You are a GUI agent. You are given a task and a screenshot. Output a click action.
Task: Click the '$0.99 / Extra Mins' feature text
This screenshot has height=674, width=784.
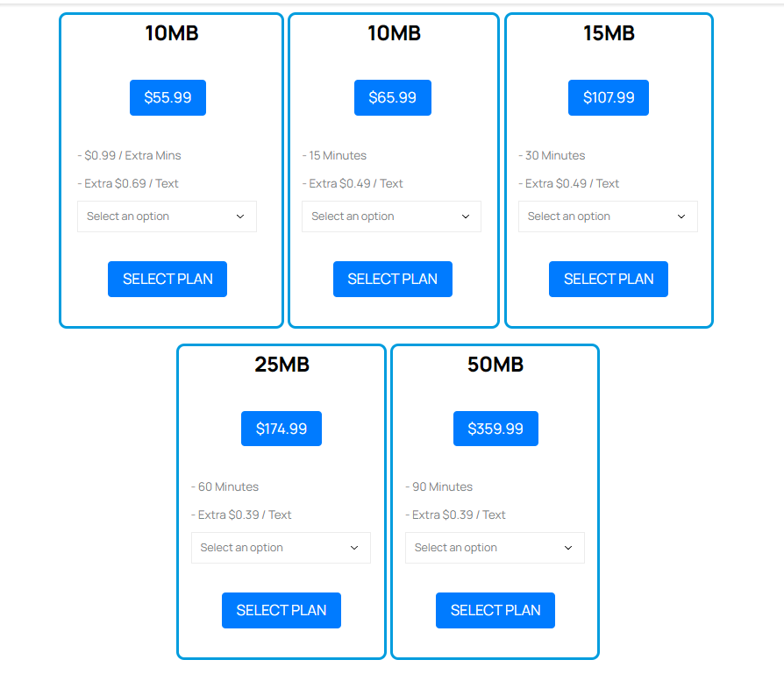point(132,155)
